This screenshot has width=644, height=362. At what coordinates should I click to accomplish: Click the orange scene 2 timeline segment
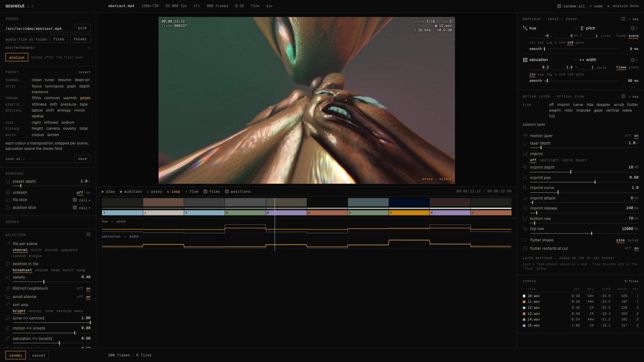pyautogui.click(x=409, y=213)
